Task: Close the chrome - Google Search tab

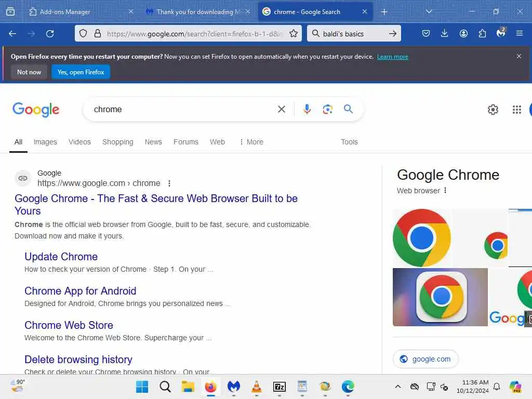Action: tap(364, 11)
